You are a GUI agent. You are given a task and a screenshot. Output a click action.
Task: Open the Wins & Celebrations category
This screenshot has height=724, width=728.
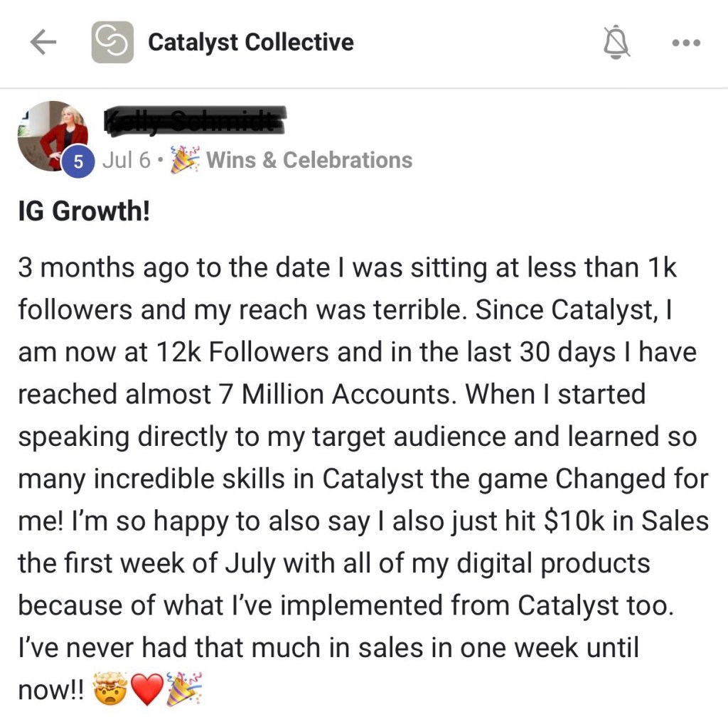click(x=309, y=160)
